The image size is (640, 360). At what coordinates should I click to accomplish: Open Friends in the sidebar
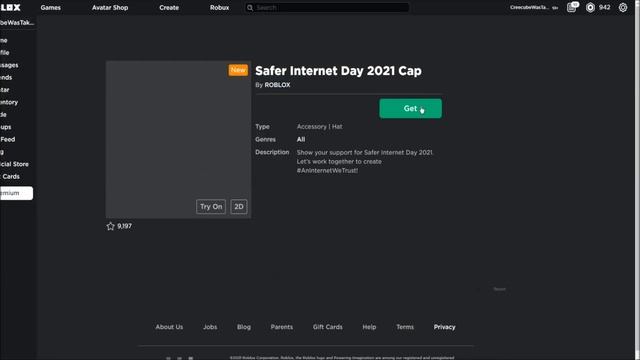[6, 77]
